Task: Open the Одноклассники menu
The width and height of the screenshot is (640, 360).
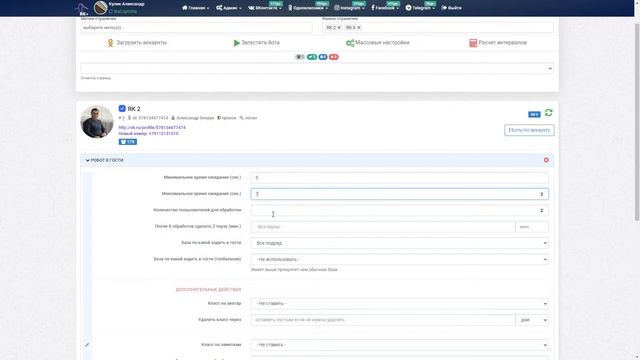Action: (308, 8)
